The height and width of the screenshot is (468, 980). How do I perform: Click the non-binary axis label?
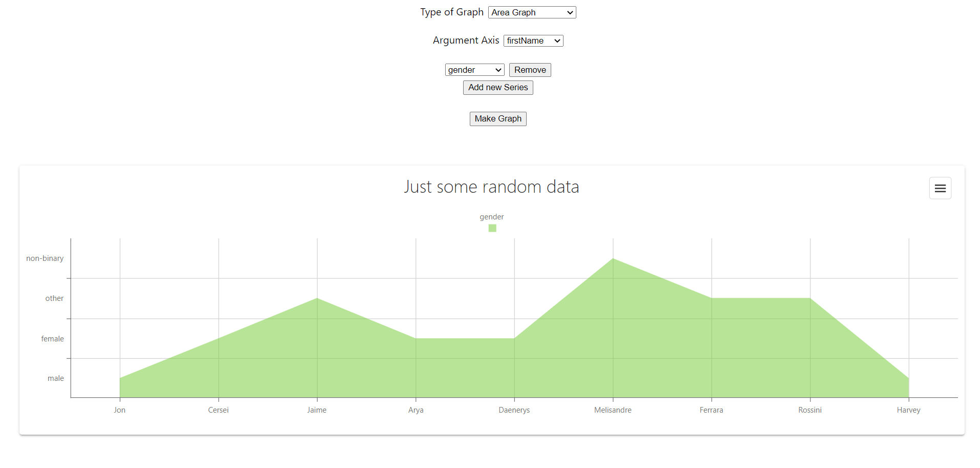point(45,258)
